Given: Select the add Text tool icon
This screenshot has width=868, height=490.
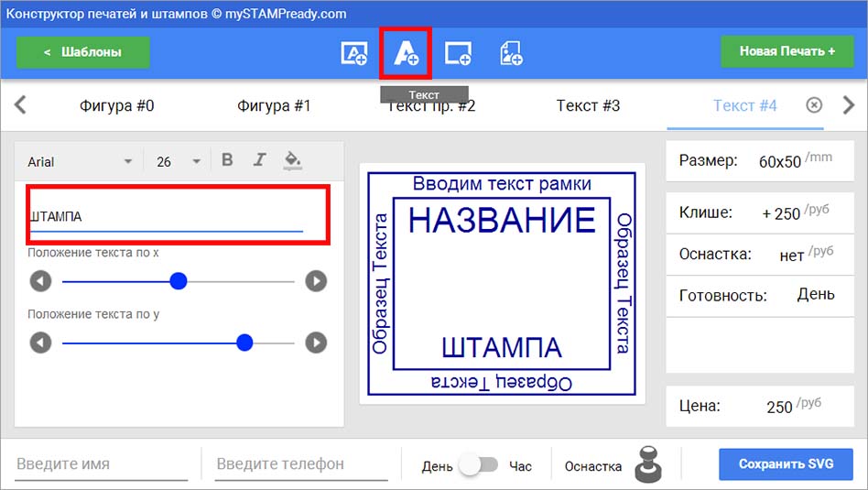Looking at the screenshot, I should point(406,53).
